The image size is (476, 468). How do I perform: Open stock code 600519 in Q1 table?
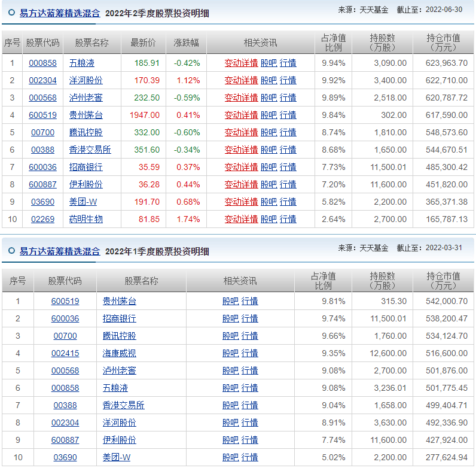(65, 301)
